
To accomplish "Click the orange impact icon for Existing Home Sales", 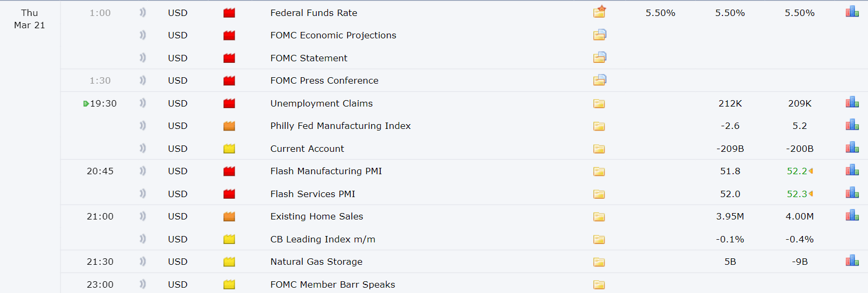I will click(x=229, y=217).
